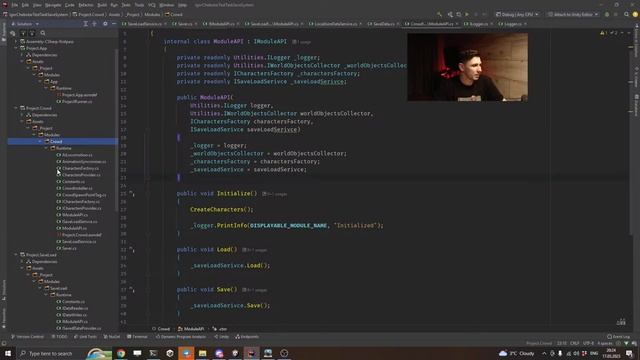640x360 pixels.
Task: Open the Window menu
Action: click(x=167, y=5)
